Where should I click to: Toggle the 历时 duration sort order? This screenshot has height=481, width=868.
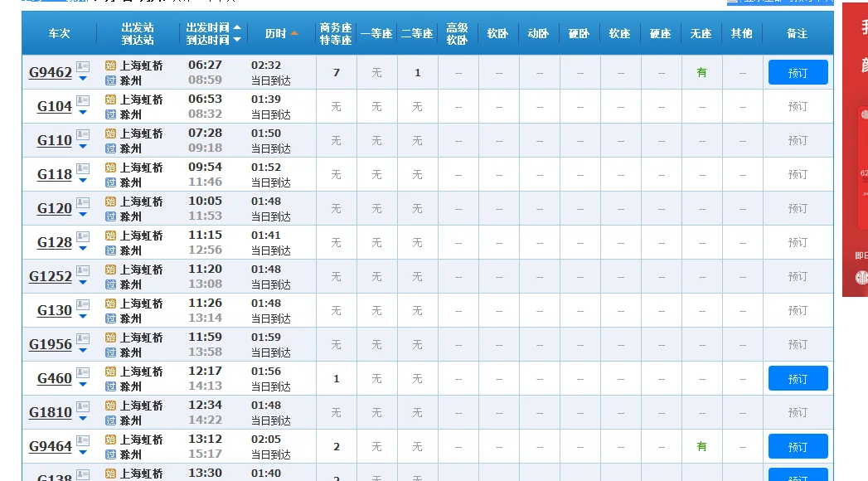point(295,32)
